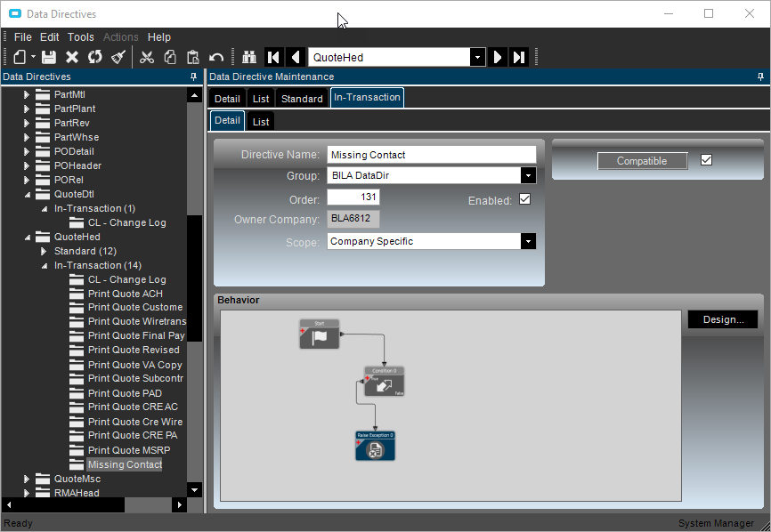This screenshot has height=532, width=771.
Task: Switch to the Standard tab
Action: 302,99
